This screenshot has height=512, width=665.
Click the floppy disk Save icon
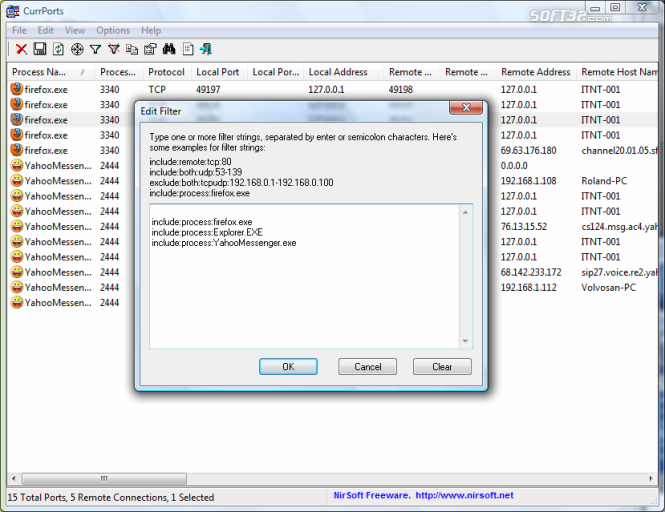click(40, 49)
